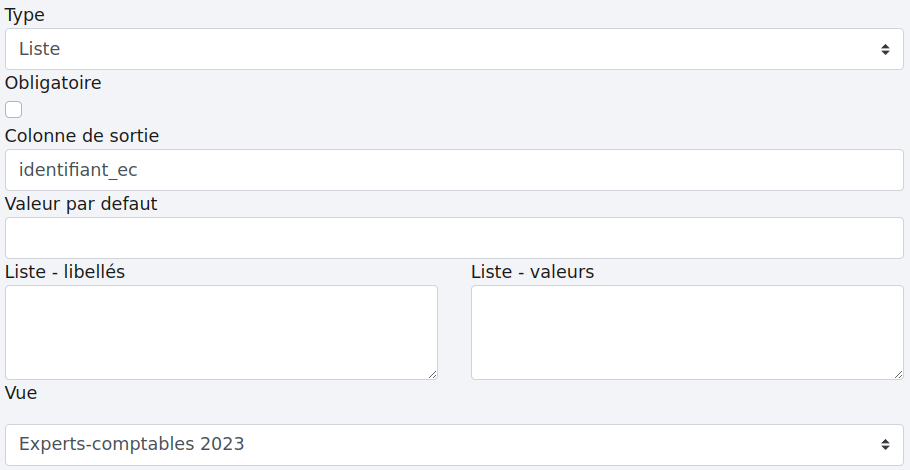Screen dimensions: 910x470
Task: Click the Liste - valeurs label
Action: [532, 271]
